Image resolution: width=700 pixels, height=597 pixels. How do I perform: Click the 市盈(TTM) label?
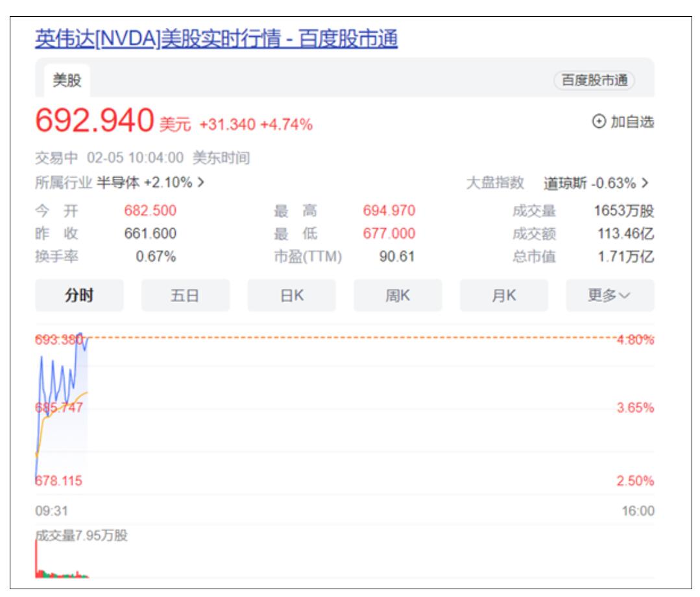(x=308, y=257)
